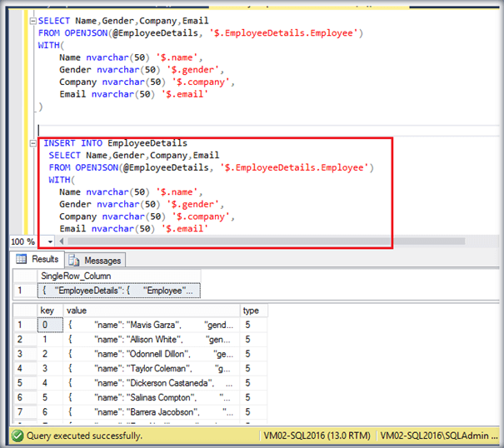Place cursor on first FROM OPENJSON line

click(201, 33)
